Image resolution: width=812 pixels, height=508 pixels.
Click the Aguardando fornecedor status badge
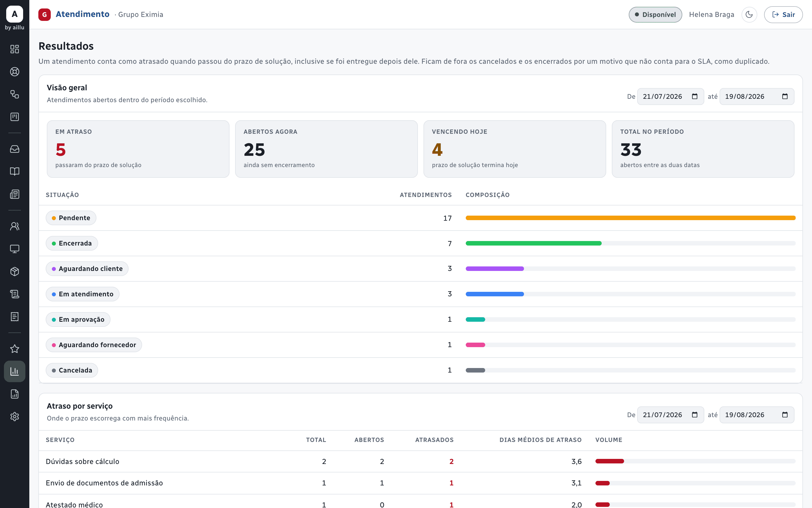click(94, 345)
